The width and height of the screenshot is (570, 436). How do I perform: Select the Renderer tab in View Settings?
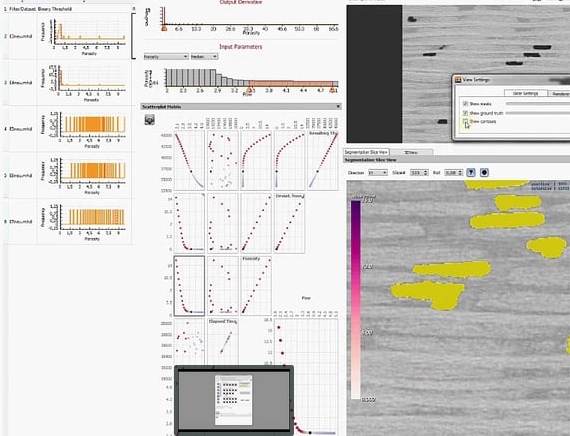pyautogui.click(x=559, y=94)
